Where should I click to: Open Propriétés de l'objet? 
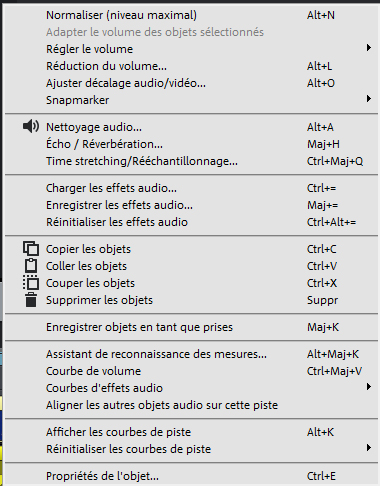[192, 476]
